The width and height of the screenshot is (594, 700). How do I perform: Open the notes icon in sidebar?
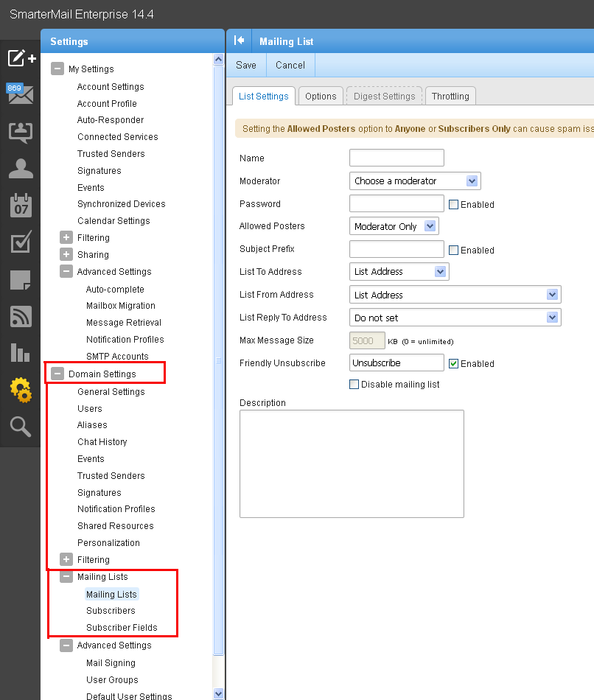pos(21,280)
